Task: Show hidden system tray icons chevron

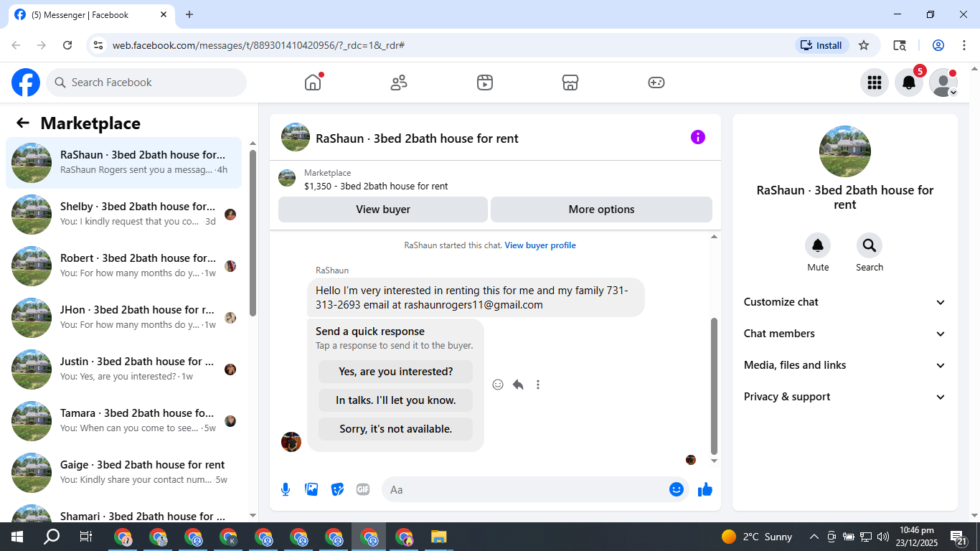Action: click(x=814, y=537)
